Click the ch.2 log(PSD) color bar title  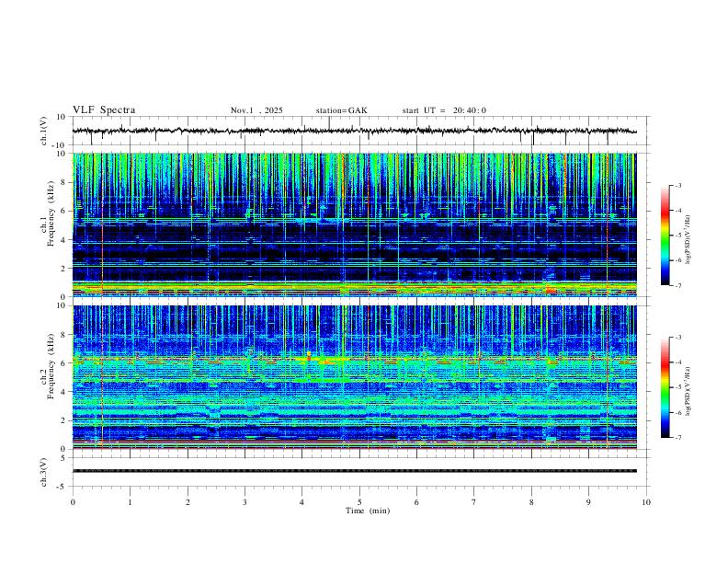click(688, 391)
